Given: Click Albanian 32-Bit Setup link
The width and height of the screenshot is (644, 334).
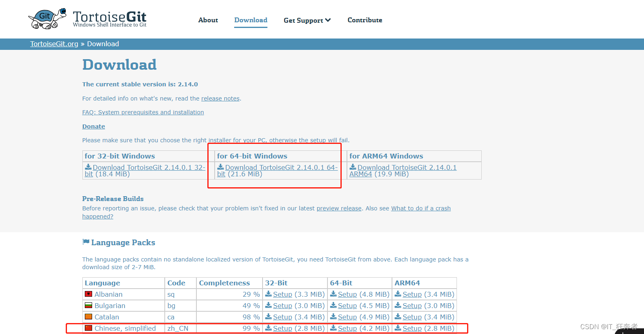Looking at the screenshot, I should (282, 294).
